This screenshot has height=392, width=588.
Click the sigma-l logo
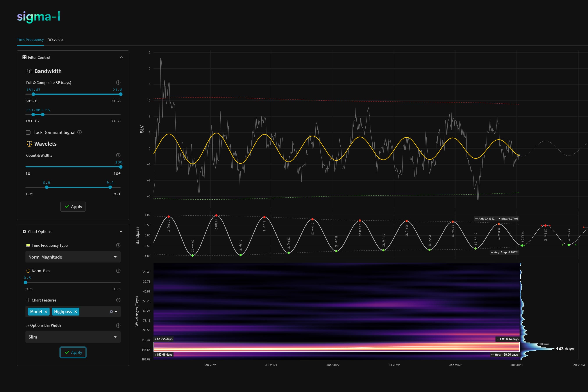pos(39,17)
